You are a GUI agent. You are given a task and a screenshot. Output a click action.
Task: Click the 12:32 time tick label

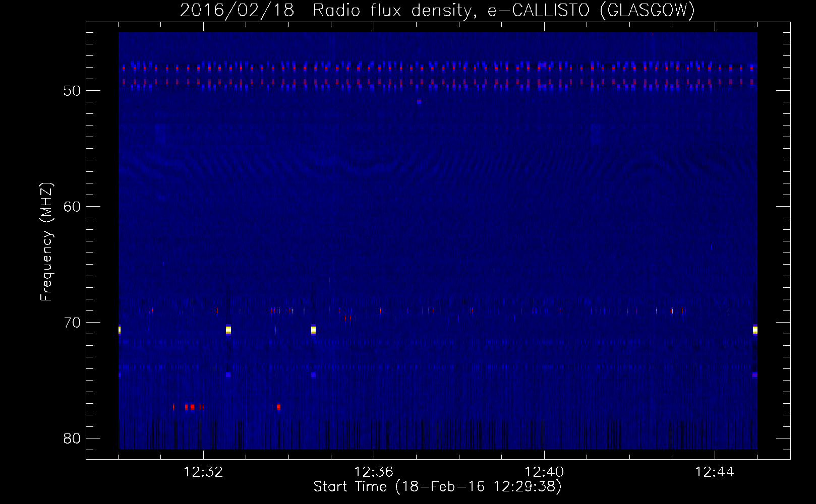(203, 472)
